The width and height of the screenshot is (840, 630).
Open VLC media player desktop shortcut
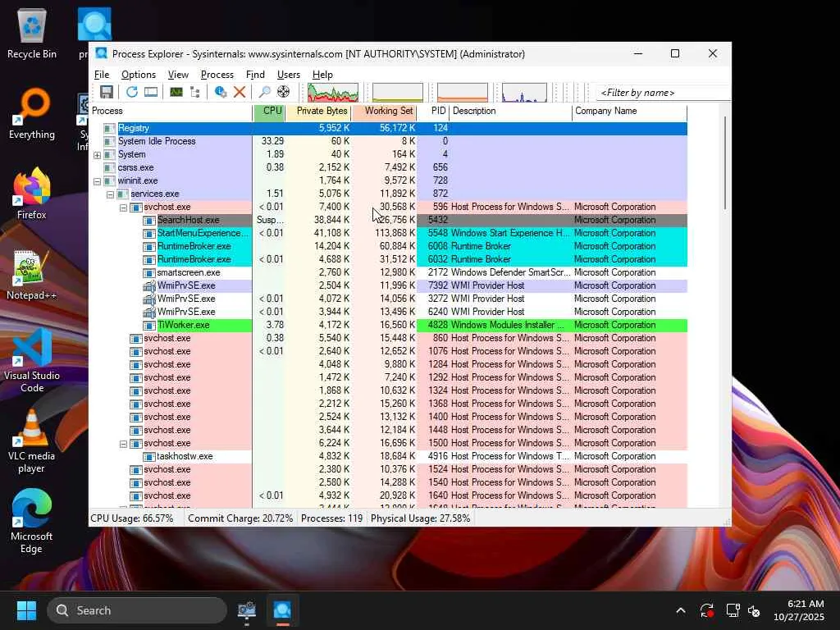click(32, 441)
